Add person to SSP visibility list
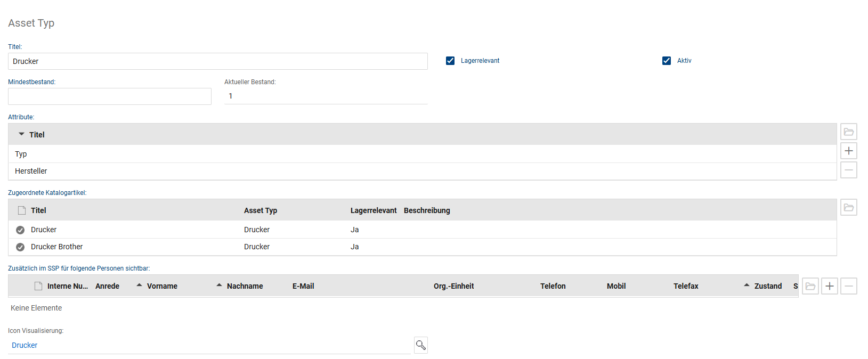 [x=830, y=286]
